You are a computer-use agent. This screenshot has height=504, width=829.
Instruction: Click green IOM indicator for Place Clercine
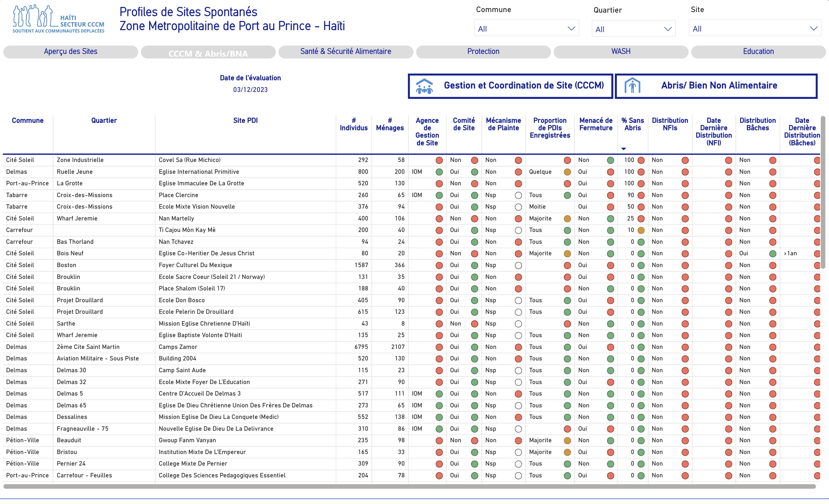tap(439, 195)
